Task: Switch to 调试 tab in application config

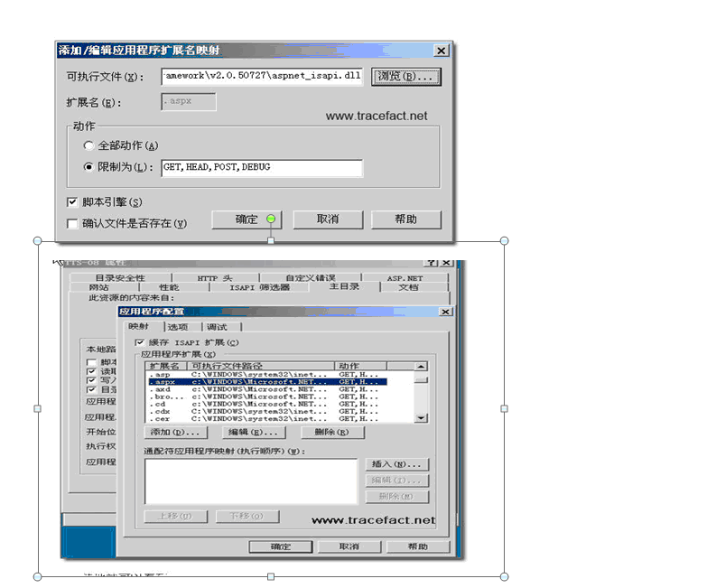Action: coord(217,327)
